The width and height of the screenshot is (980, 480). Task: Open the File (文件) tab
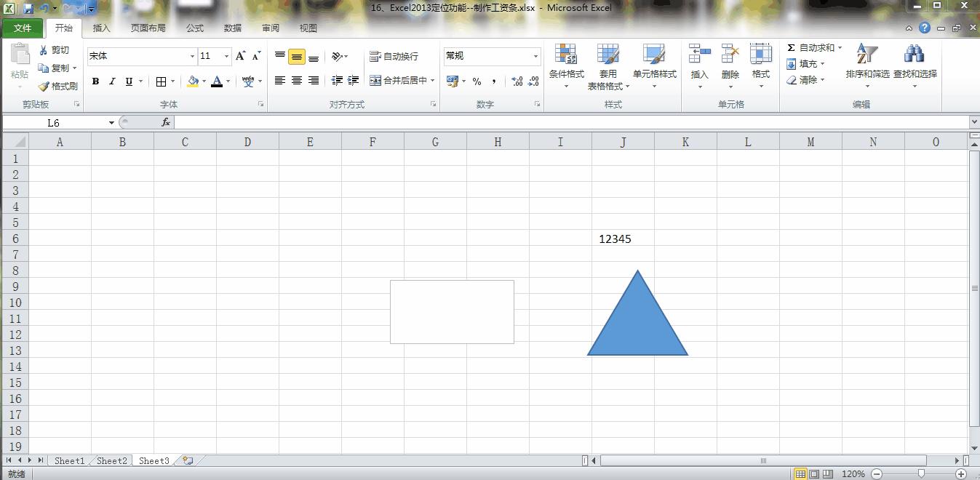pos(23,28)
